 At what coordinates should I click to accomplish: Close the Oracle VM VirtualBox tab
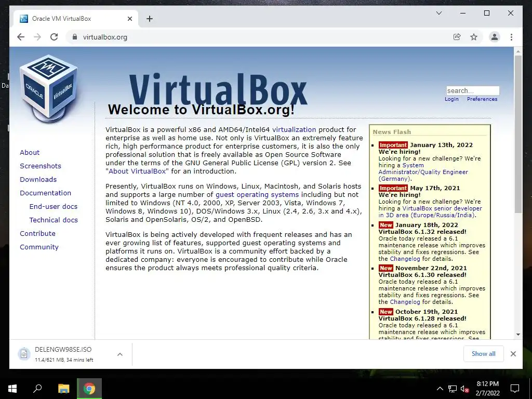click(130, 19)
